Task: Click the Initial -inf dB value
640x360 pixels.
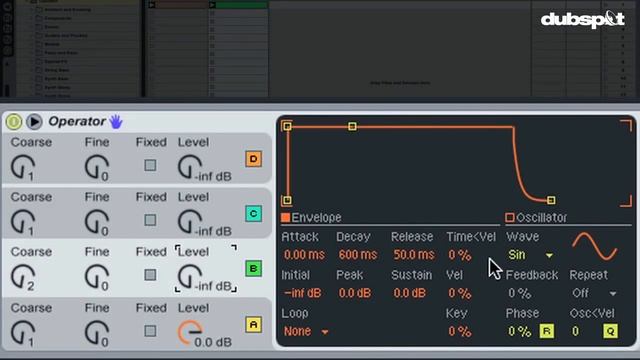Action: tap(302, 293)
